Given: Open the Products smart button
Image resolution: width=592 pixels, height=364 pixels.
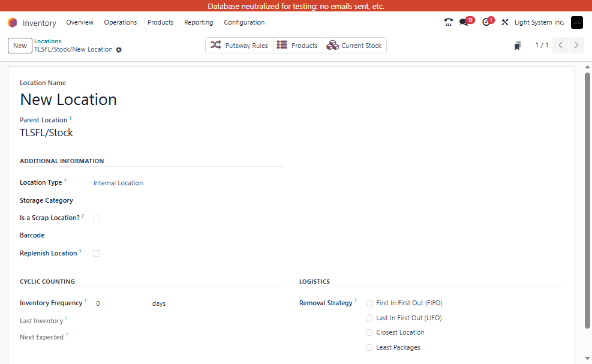Looking at the screenshot, I should 298,46.
